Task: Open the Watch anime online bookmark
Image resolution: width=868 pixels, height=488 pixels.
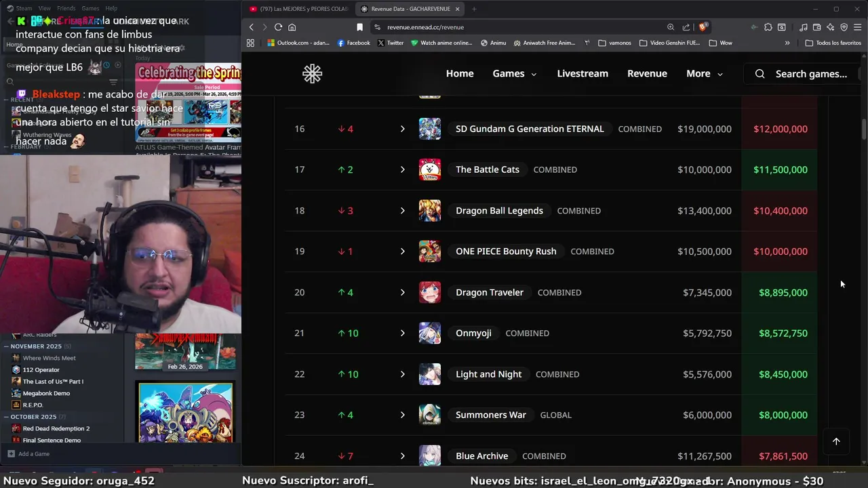Action: point(441,43)
